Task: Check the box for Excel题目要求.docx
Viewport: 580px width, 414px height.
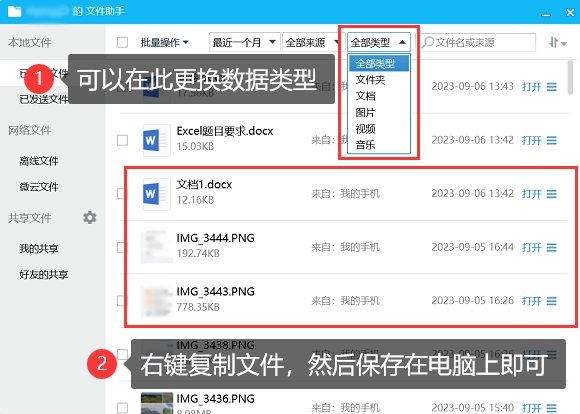Action: (122, 140)
